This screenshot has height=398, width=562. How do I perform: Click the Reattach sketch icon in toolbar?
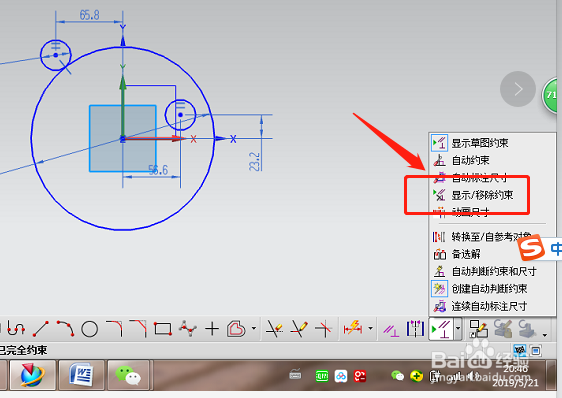(x=478, y=329)
